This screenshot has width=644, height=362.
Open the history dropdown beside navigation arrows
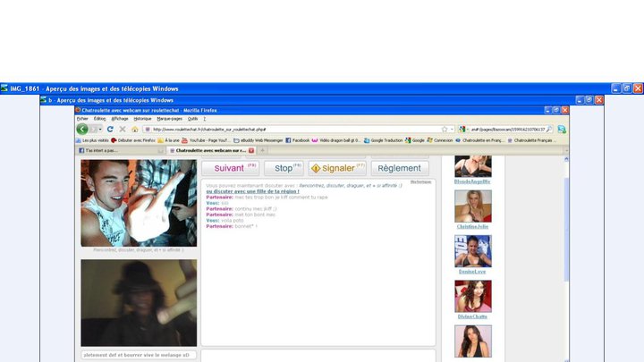click(x=100, y=130)
